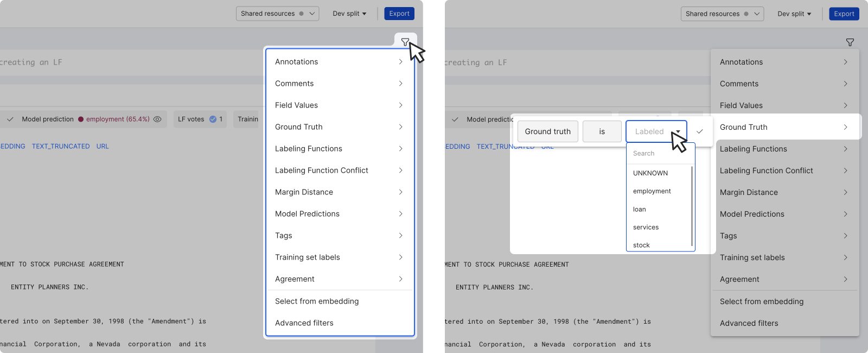The image size is (868, 353).
Task: Click Export button in left panel
Action: [x=399, y=14]
